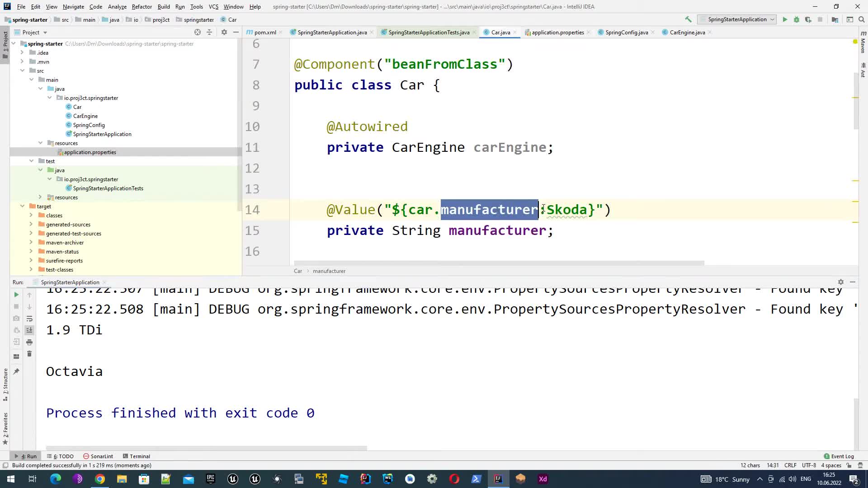The width and height of the screenshot is (868, 488).
Task: Click the Down the Stack Trace arrow
Action: pos(29,306)
